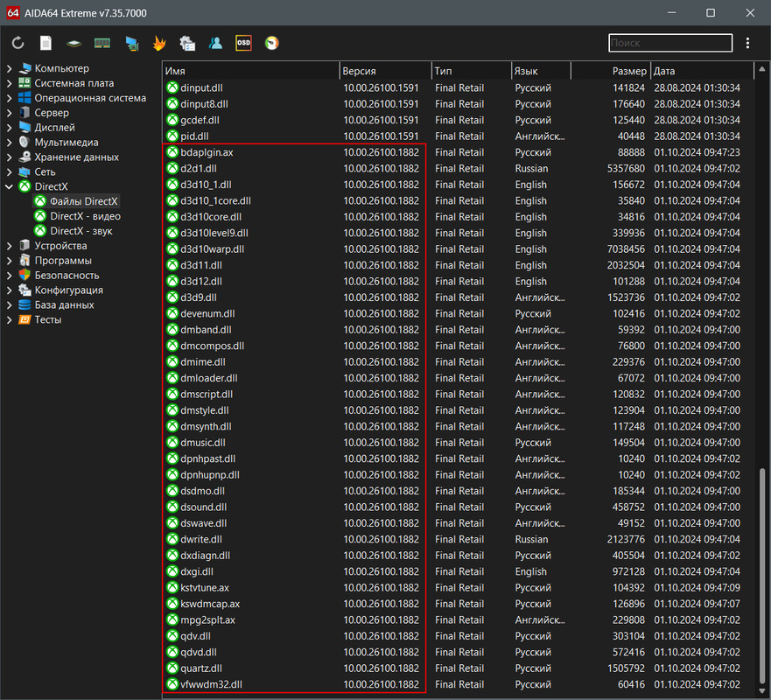Sort by Размер column header
The width and height of the screenshot is (771, 700).
click(x=611, y=71)
